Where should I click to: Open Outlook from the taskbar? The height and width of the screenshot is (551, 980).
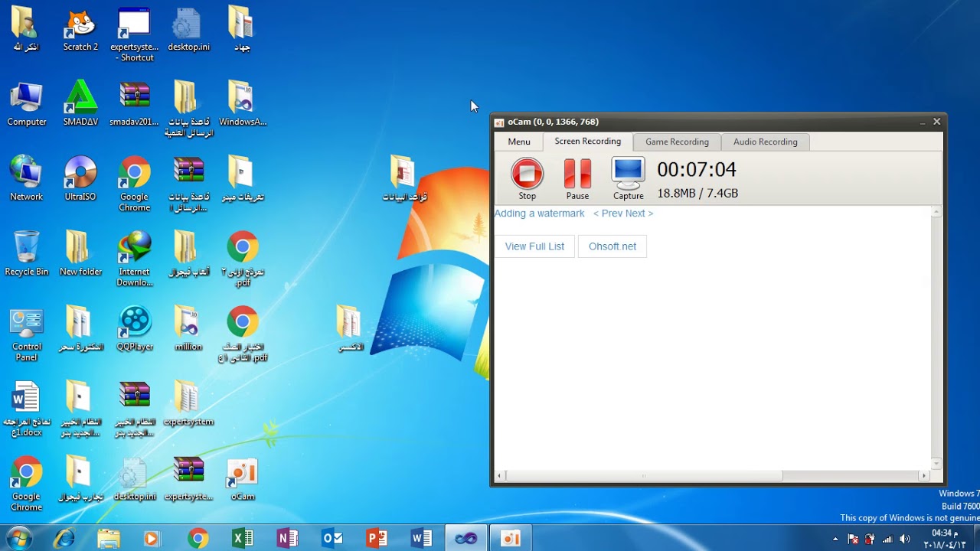pyautogui.click(x=332, y=538)
